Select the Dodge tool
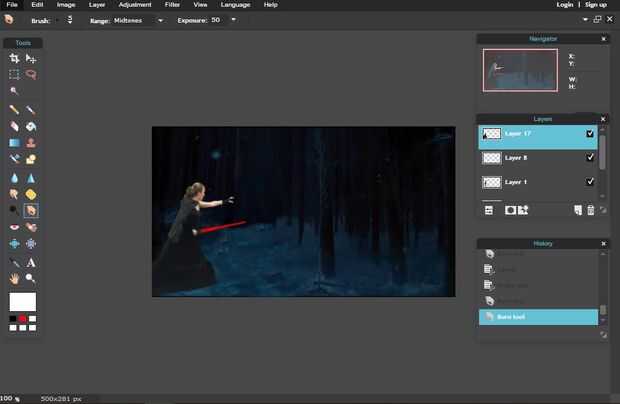620x404 pixels. tap(14, 210)
